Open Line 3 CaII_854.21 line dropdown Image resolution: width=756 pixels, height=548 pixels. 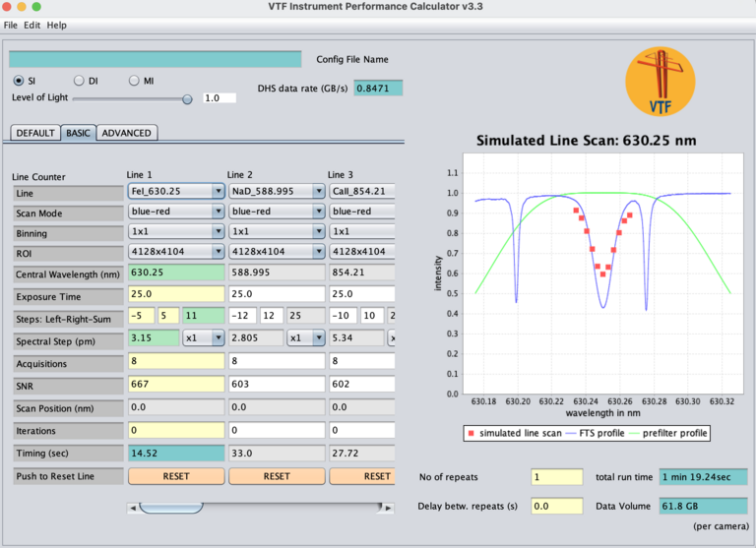coord(362,191)
